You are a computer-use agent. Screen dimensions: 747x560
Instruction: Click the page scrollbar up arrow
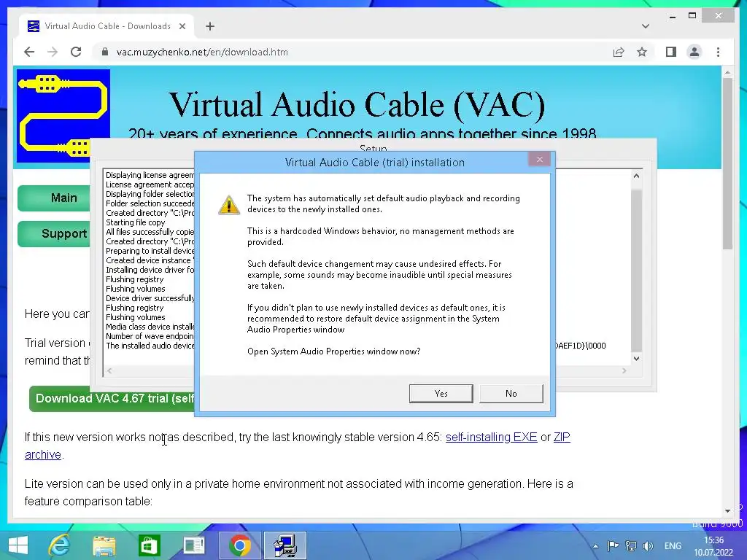click(x=727, y=72)
